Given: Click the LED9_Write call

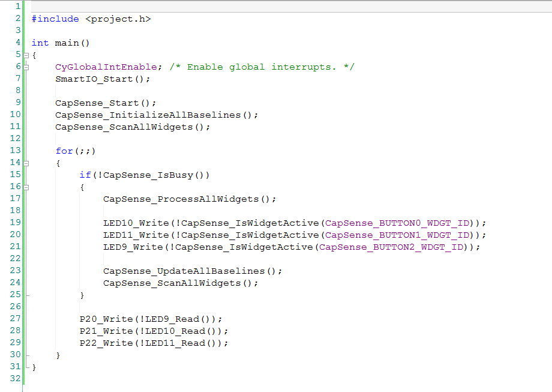Looking at the screenshot, I should point(133,247).
